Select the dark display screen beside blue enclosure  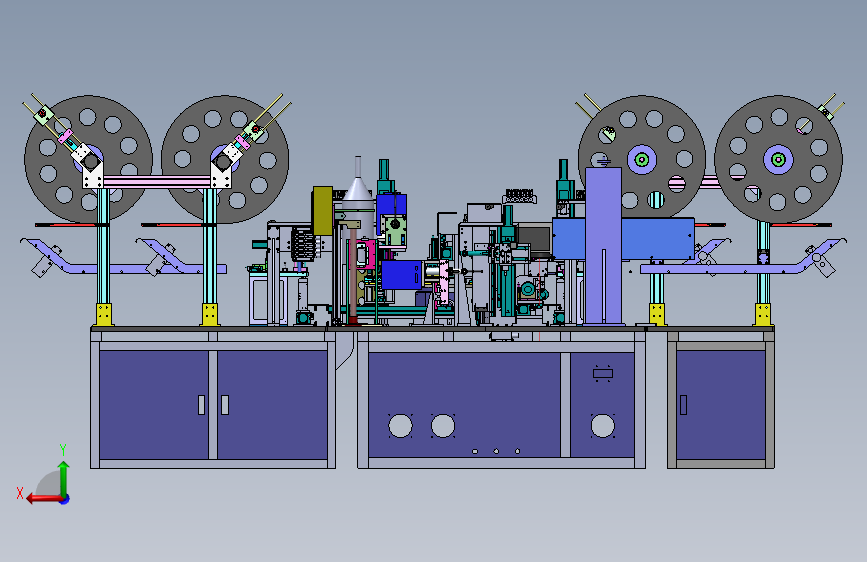(534, 238)
